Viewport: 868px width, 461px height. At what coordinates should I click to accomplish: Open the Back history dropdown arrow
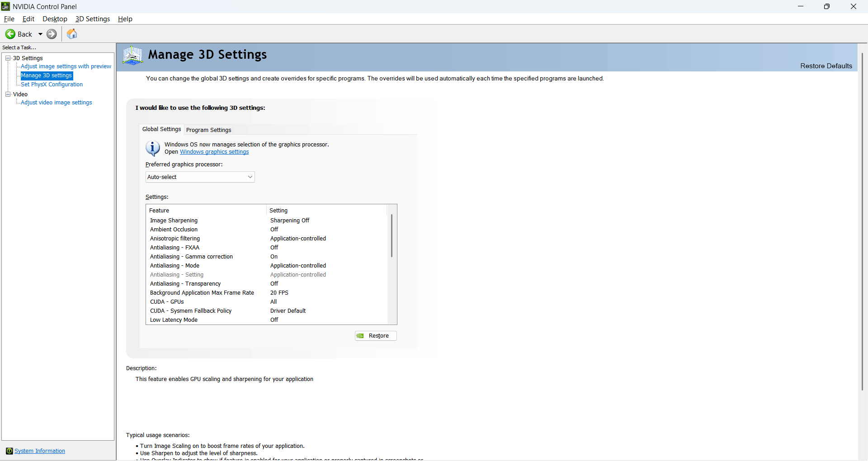pyautogui.click(x=40, y=34)
